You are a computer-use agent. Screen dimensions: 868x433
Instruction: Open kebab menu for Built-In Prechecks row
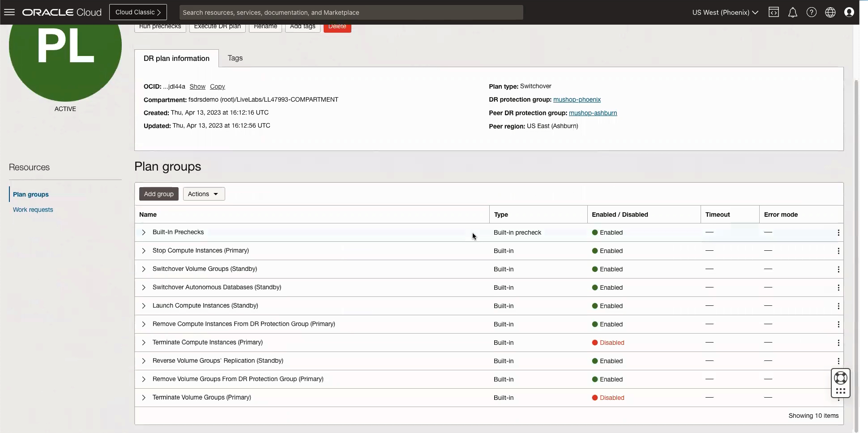[838, 232]
